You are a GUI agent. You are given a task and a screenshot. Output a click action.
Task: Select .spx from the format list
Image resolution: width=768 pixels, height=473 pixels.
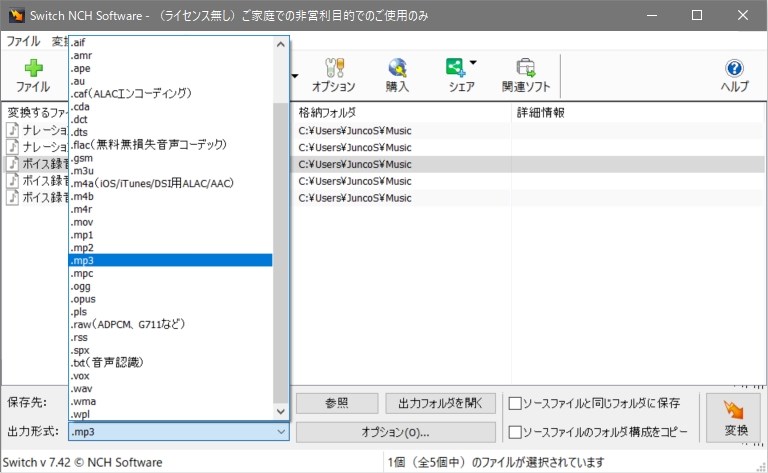tap(171, 350)
